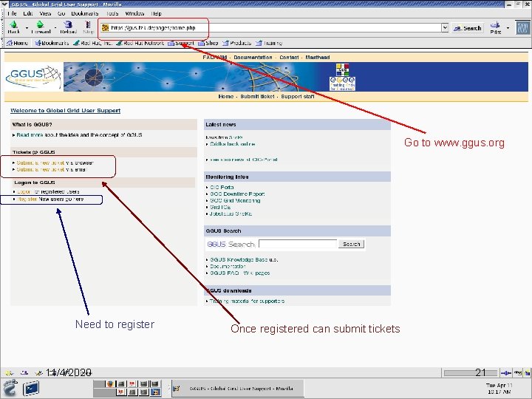Open the Go menu
The image size is (532, 399).
pos(61,13)
